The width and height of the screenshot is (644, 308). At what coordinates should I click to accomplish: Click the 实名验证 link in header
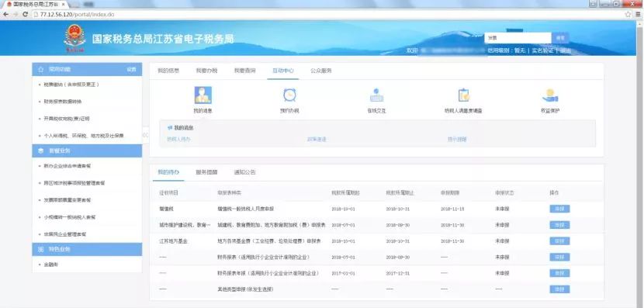click(x=542, y=50)
